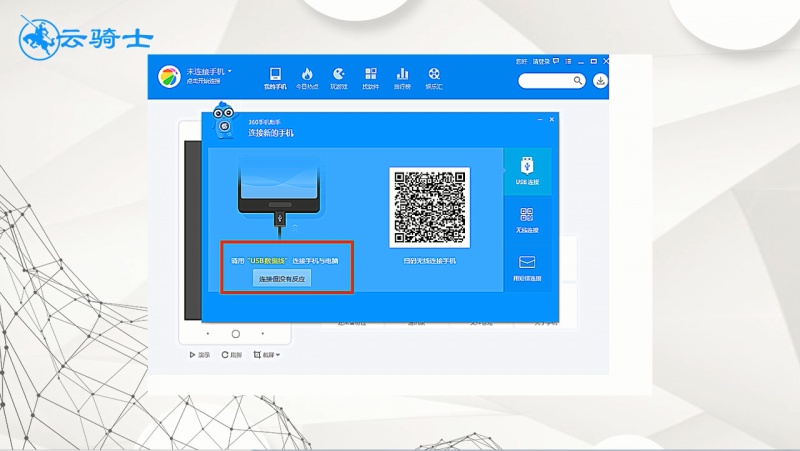Click the 刷新 refresh button
This screenshot has height=451, width=800.
click(232, 355)
